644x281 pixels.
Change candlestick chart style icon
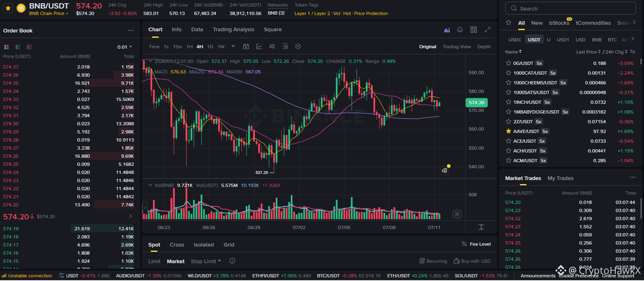pyautogui.click(x=272, y=47)
